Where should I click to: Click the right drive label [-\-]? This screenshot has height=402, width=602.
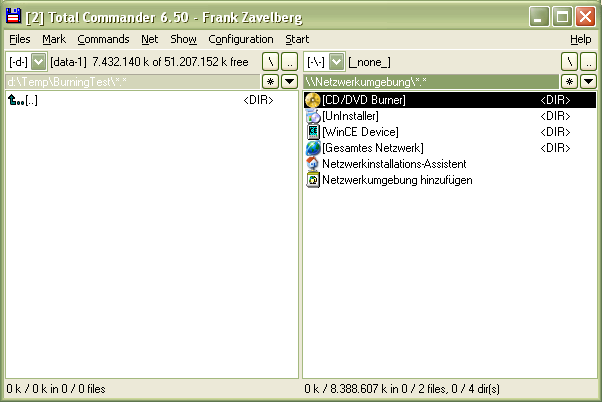point(316,62)
